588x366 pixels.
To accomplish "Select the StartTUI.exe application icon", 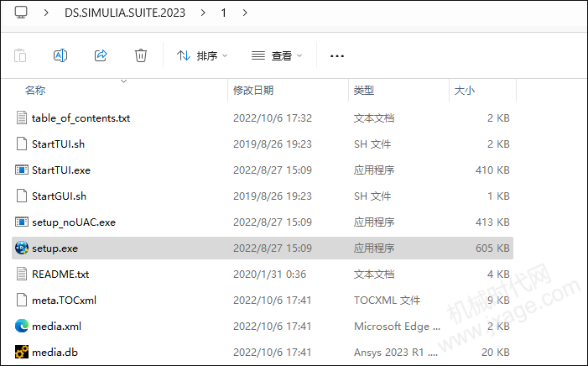I will point(22,170).
